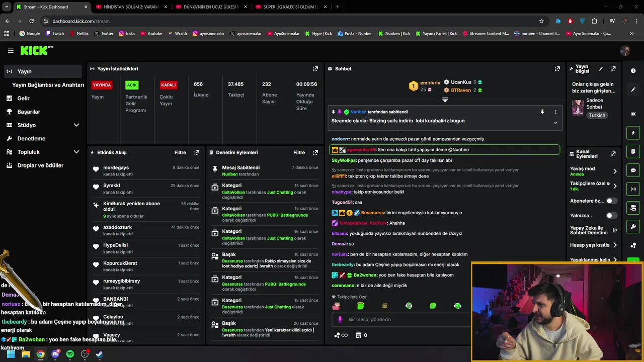
Task: Open the Twitch bookmark
Action: pyautogui.click(x=55, y=34)
